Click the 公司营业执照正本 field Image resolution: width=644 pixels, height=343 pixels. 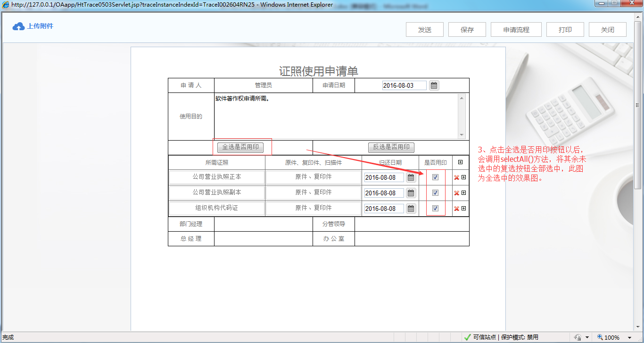(x=217, y=177)
